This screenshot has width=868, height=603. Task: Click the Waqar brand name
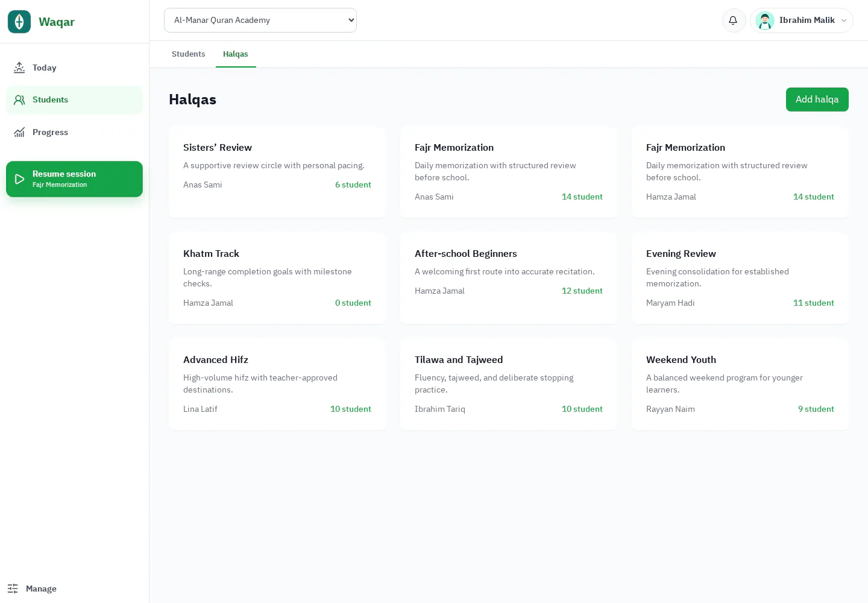(57, 22)
